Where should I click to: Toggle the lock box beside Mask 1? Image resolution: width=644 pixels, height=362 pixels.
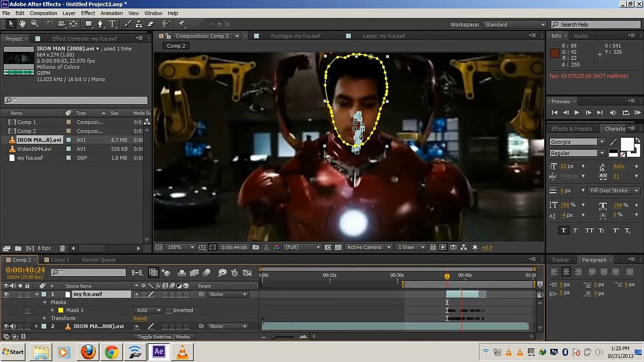(x=27, y=310)
